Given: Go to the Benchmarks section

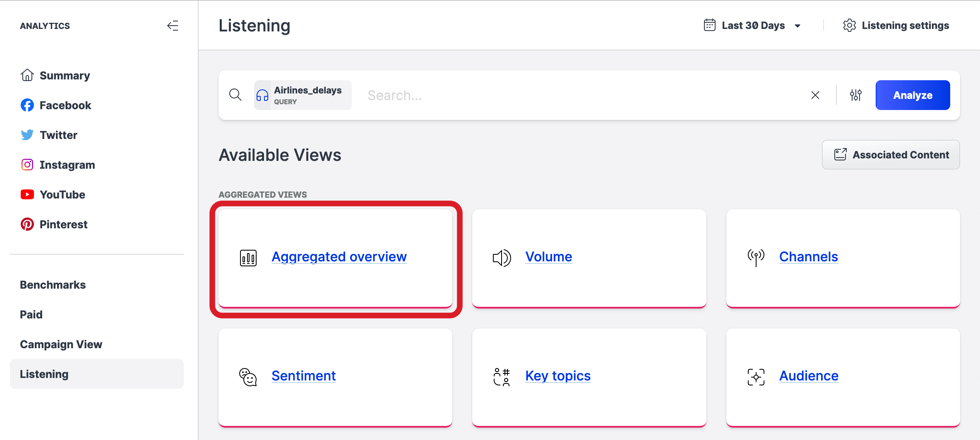Looking at the screenshot, I should point(52,285).
